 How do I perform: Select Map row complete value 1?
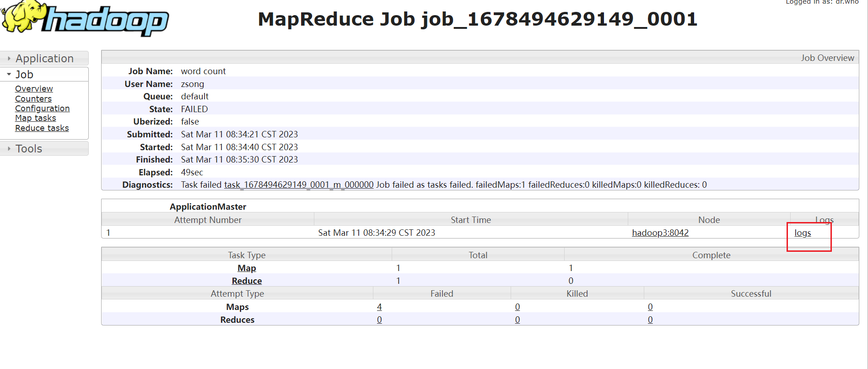tap(571, 268)
